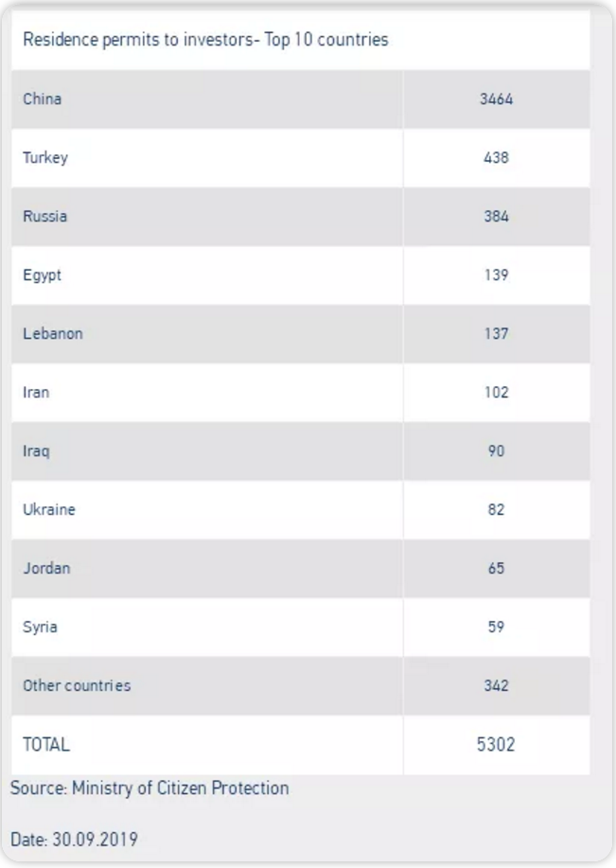Image resolution: width=616 pixels, height=868 pixels.
Task: Click the number 438 beside Turkey
Action: coord(496,157)
